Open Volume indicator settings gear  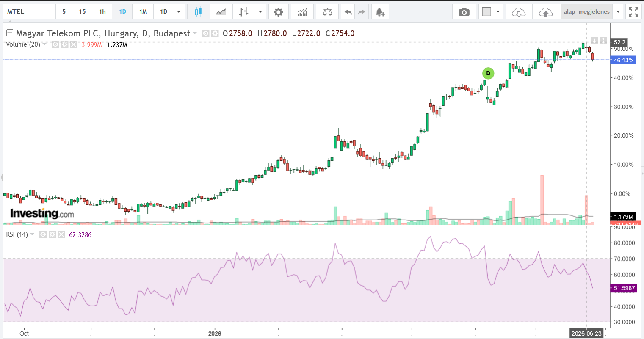(64, 44)
